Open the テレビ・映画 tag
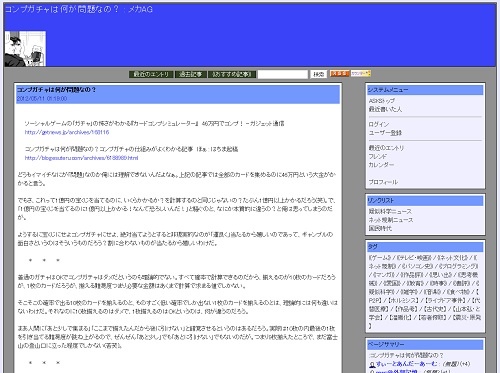500x373 pixels. pos(414,258)
